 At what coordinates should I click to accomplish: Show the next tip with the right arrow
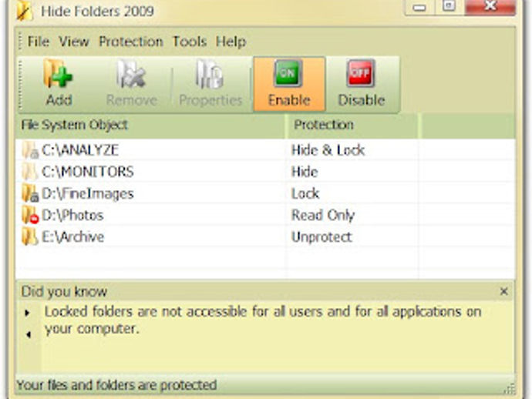[x=28, y=313]
